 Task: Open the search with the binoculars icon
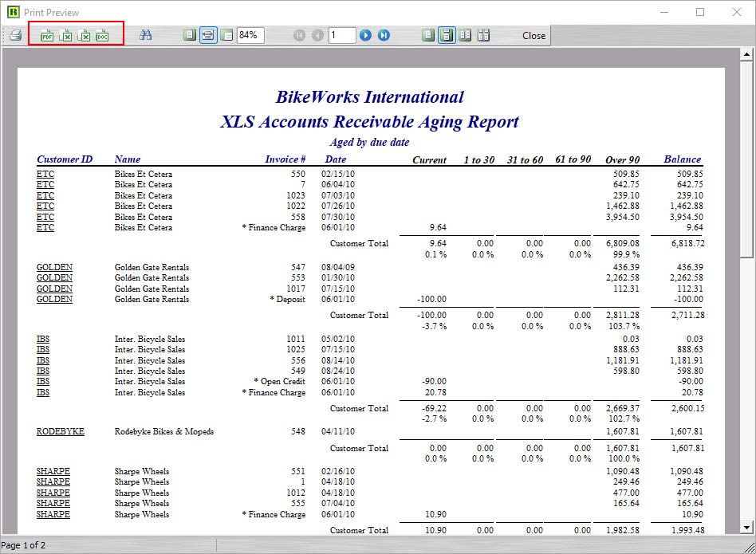[147, 35]
